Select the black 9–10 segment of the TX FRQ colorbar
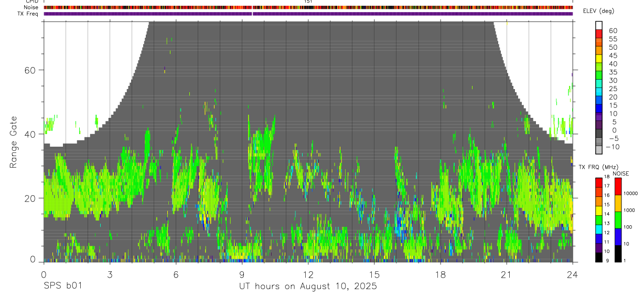The image size is (644, 297). coord(599,257)
